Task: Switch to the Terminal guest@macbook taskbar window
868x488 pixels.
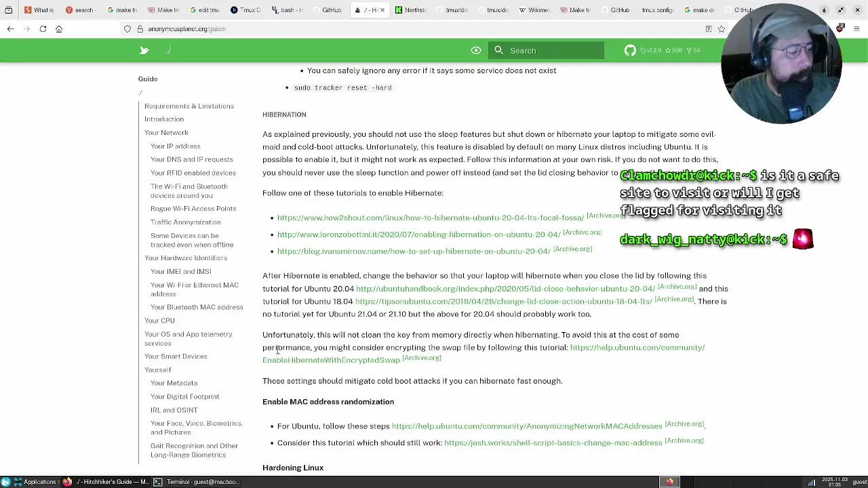Action: pyautogui.click(x=197, y=482)
